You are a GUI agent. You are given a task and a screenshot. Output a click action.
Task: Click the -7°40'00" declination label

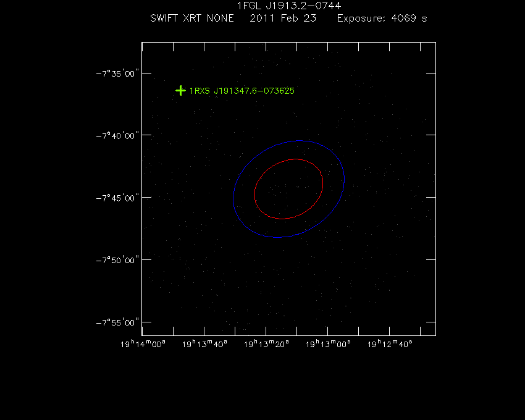point(117,136)
